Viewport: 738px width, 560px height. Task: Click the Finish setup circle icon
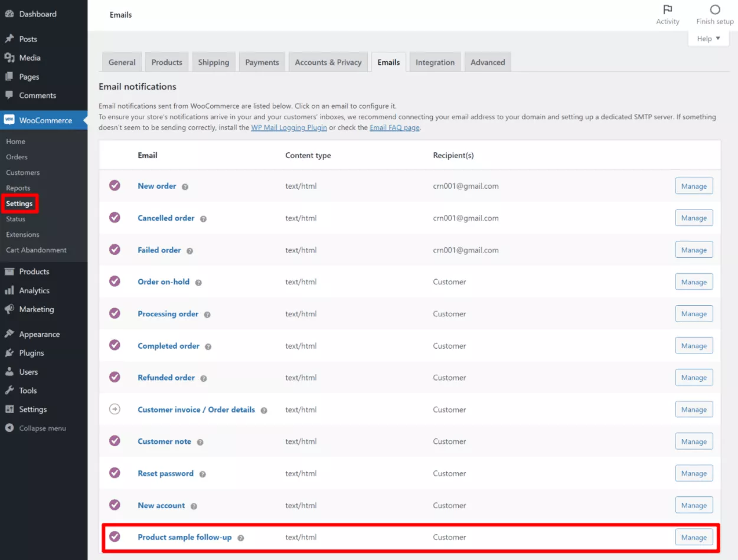click(715, 9)
